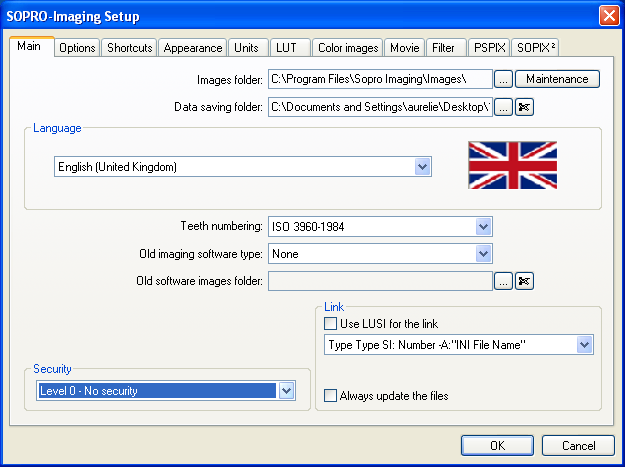Screen dimensions: 625x467
Task: Click the Images folder path field
Action: click(380, 79)
